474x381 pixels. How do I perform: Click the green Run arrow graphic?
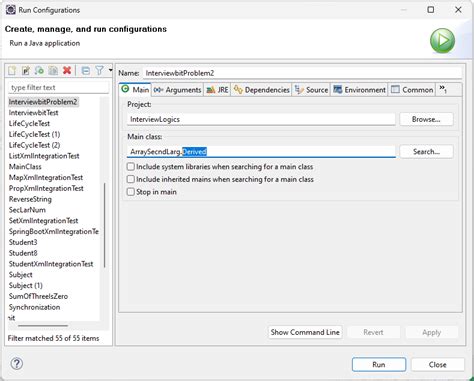coord(442,41)
